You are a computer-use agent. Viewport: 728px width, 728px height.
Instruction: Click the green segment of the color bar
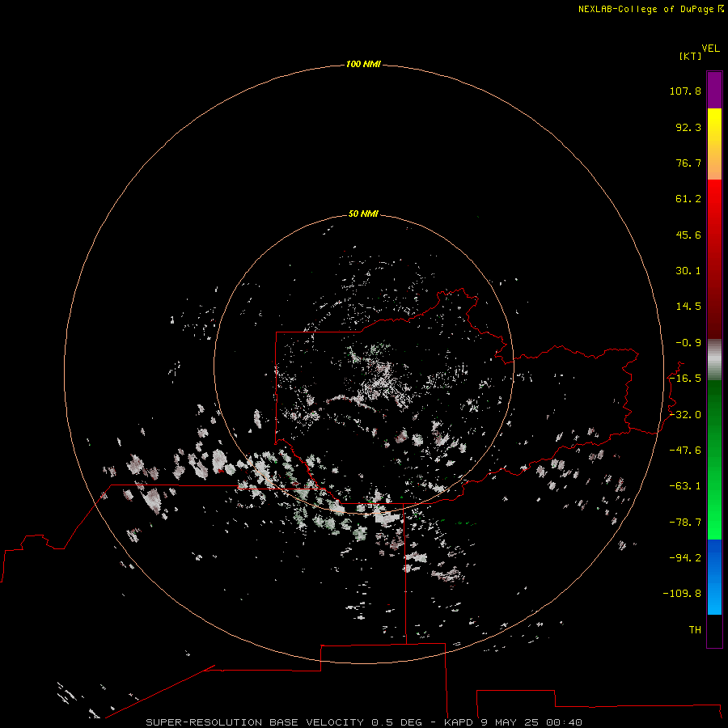click(x=714, y=460)
